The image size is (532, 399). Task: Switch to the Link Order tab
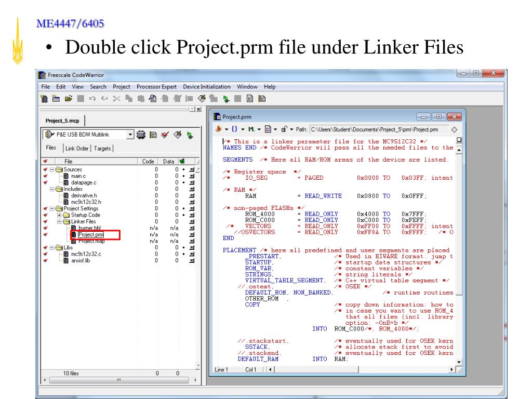click(x=77, y=149)
